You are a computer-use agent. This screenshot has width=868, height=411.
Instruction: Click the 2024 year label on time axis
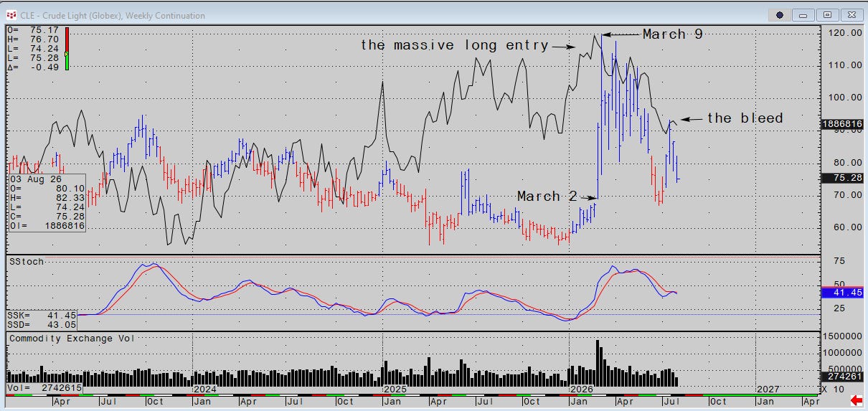[205, 388]
